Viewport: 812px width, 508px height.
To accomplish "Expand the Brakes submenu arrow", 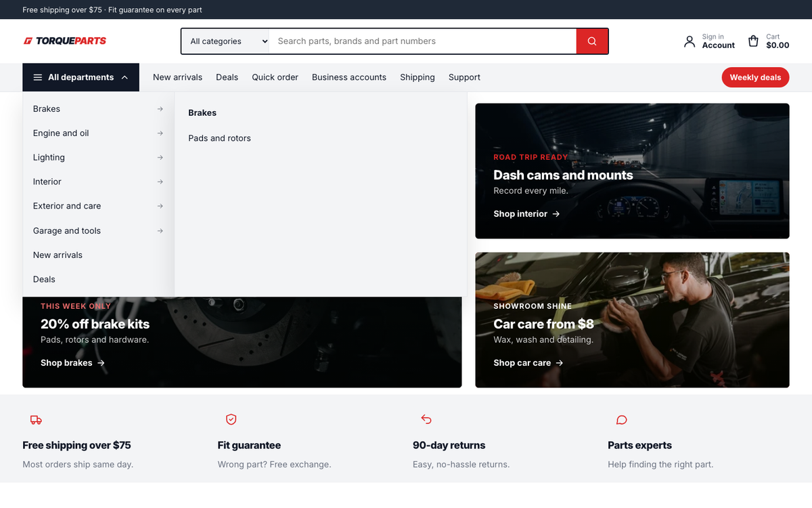I will 160,109.
